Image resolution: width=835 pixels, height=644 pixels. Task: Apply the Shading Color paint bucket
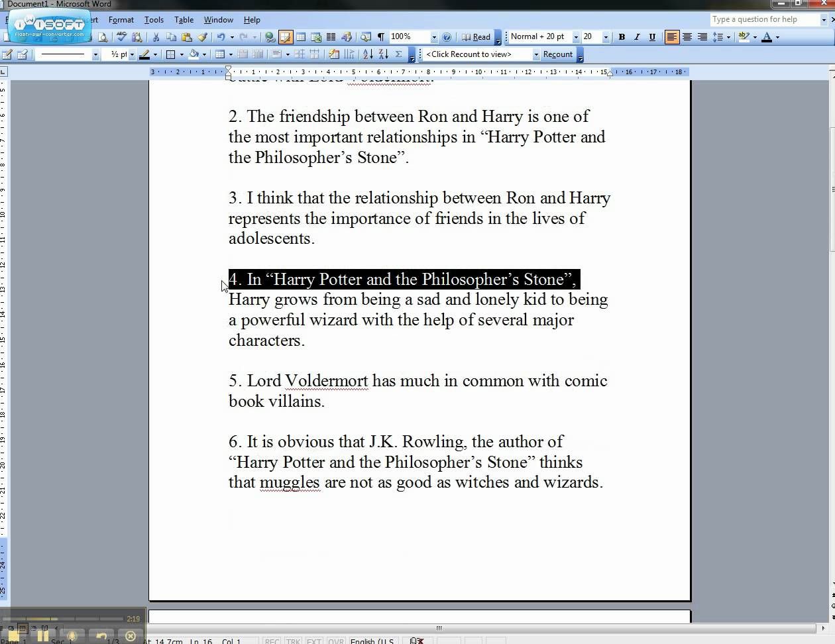[194, 54]
